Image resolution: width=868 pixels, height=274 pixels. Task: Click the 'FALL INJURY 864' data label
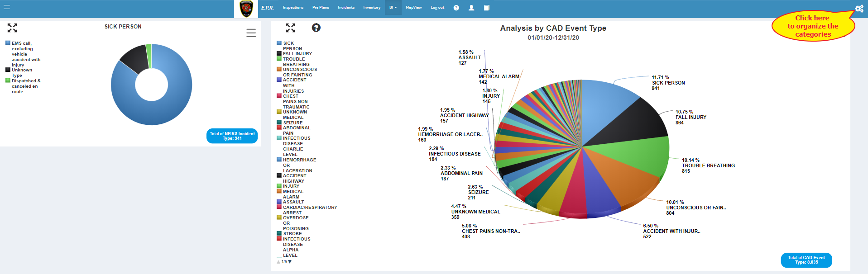pos(691,118)
